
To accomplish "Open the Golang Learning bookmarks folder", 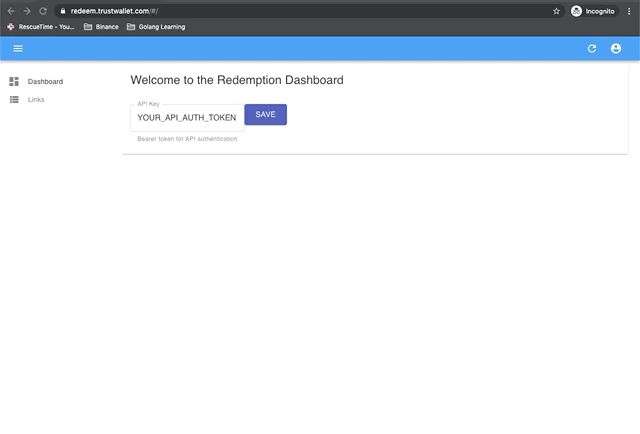I will click(x=156, y=27).
